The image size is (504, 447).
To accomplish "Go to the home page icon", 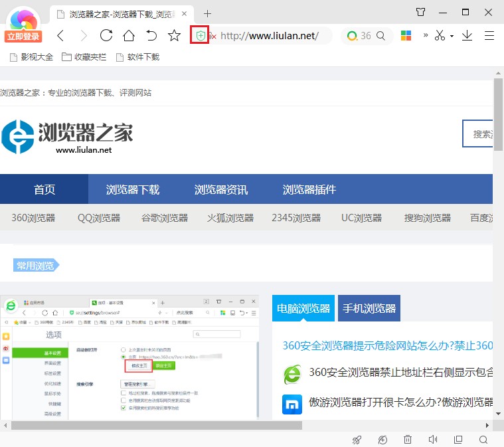I will pos(129,35).
